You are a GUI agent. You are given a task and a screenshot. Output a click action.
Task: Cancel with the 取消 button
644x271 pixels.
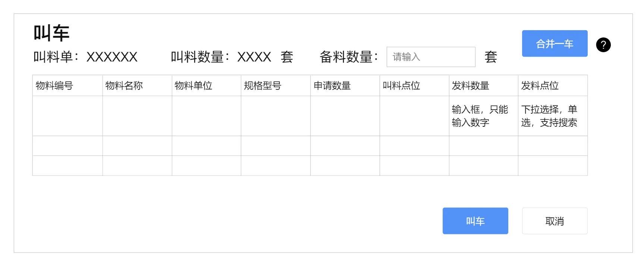click(555, 221)
